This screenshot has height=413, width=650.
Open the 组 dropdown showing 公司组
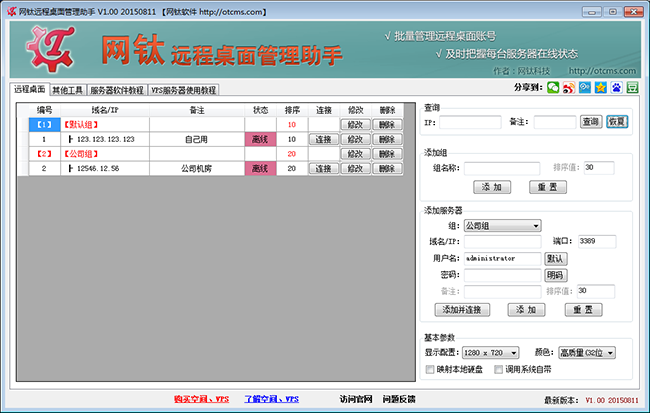pyautogui.click(x=502, y=226)
